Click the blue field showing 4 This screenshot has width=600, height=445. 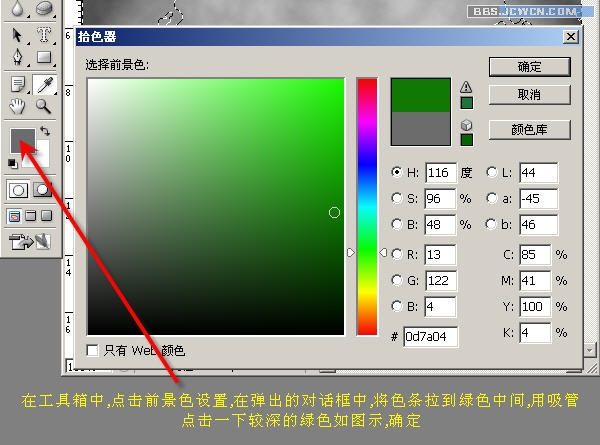(x=440, y=306)
